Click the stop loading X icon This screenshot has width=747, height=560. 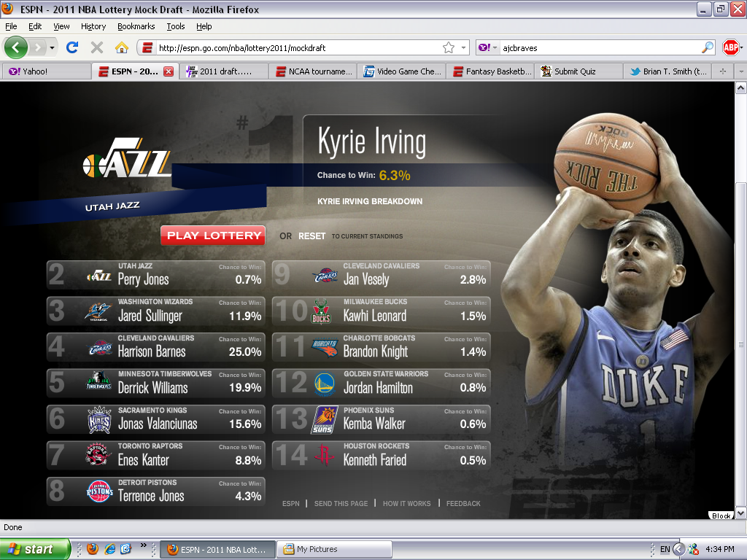coord(97,47)
